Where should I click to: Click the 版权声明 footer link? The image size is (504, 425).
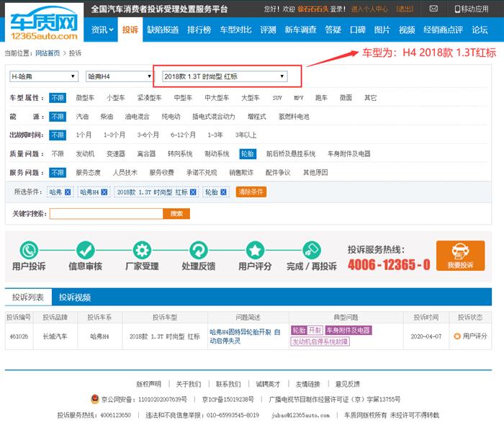click(148, 384)
